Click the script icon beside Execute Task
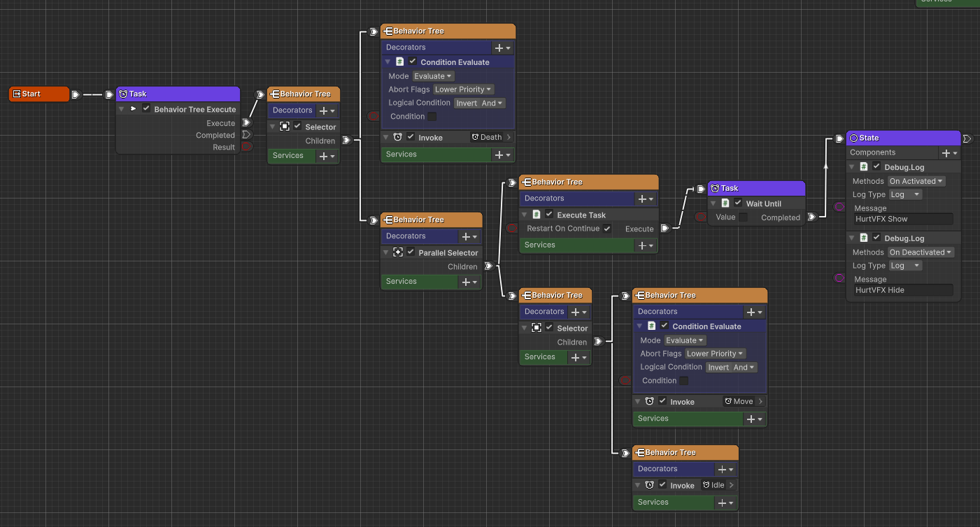 (x=537, y=215)
